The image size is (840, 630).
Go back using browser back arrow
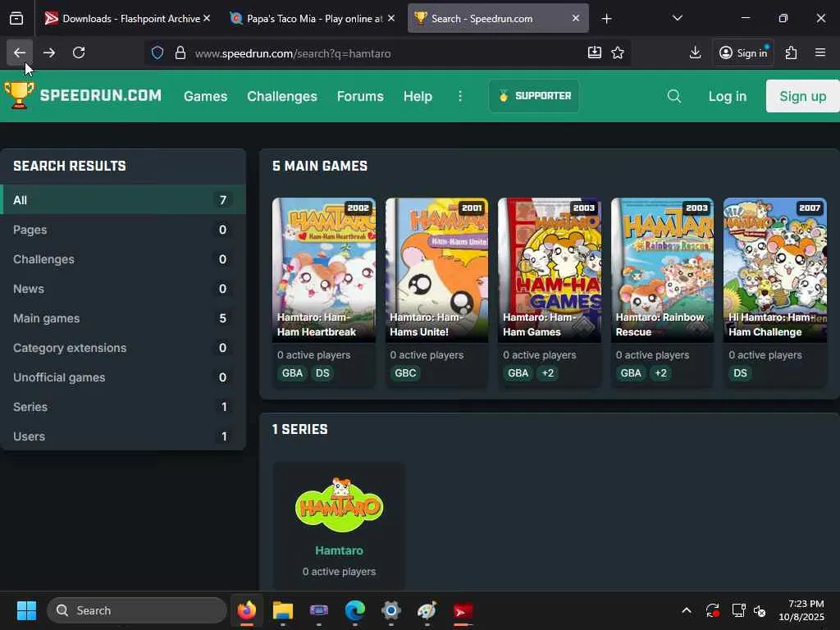pos(20,52)
